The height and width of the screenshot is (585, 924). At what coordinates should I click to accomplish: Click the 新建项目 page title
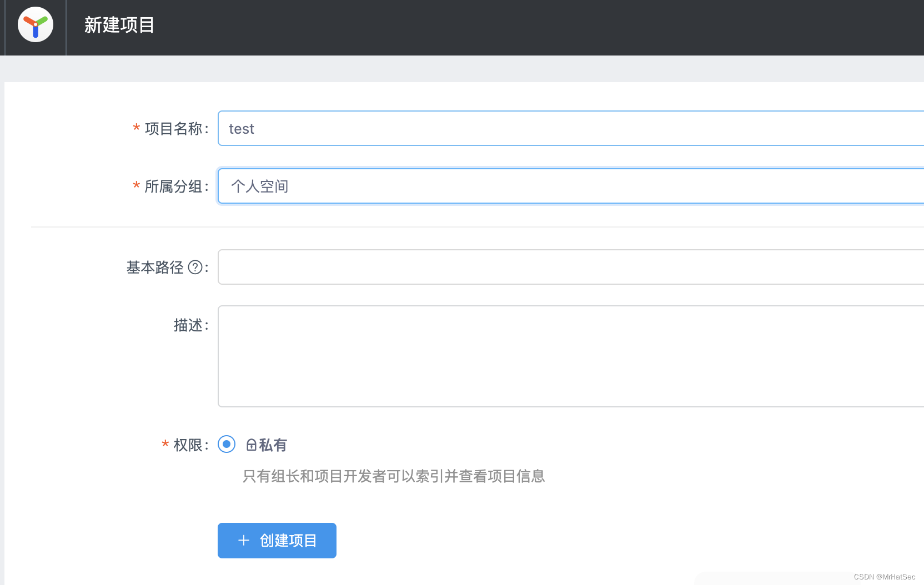118,26
